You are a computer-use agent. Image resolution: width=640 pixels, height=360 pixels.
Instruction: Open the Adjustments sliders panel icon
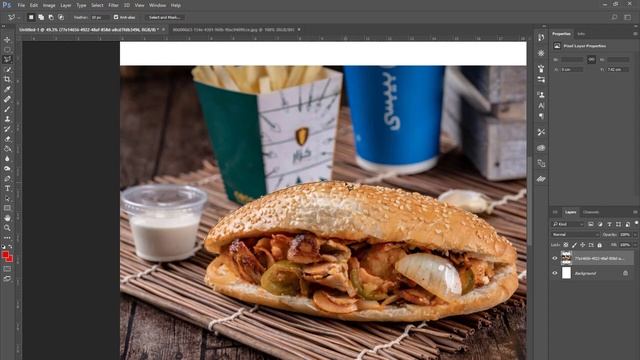tap(541, 80)
